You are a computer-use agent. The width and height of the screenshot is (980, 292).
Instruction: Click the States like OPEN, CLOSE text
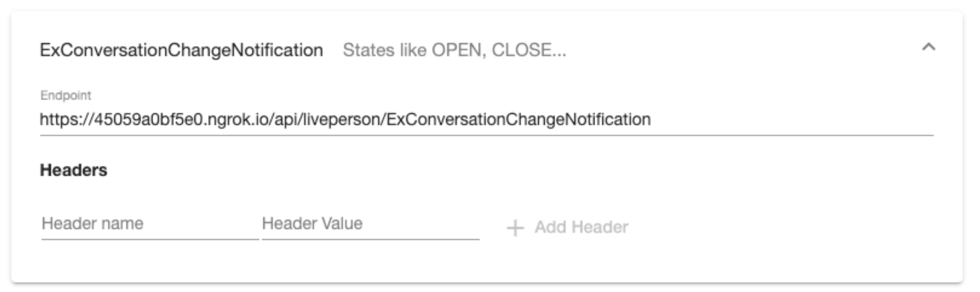tap(454, 50)
